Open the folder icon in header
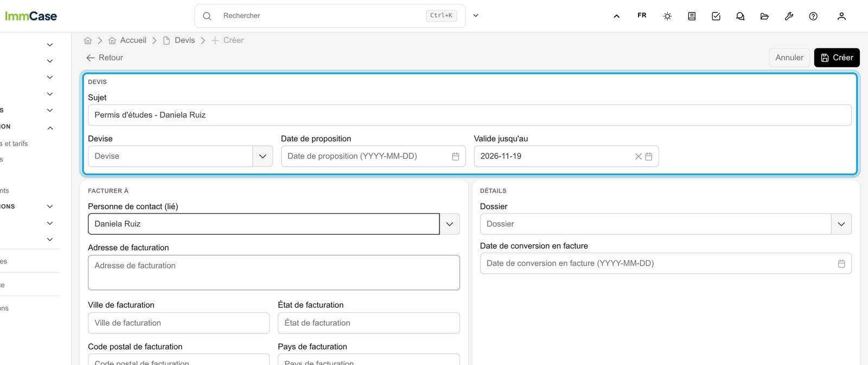This screenshot has width=868, height=365. pyautogui.click(x=764, y=16)
